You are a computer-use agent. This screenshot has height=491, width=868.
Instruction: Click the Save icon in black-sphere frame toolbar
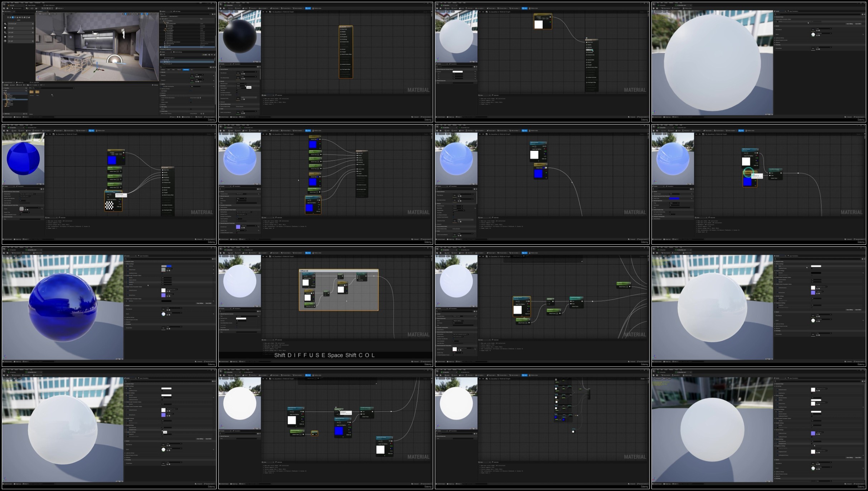220,8
